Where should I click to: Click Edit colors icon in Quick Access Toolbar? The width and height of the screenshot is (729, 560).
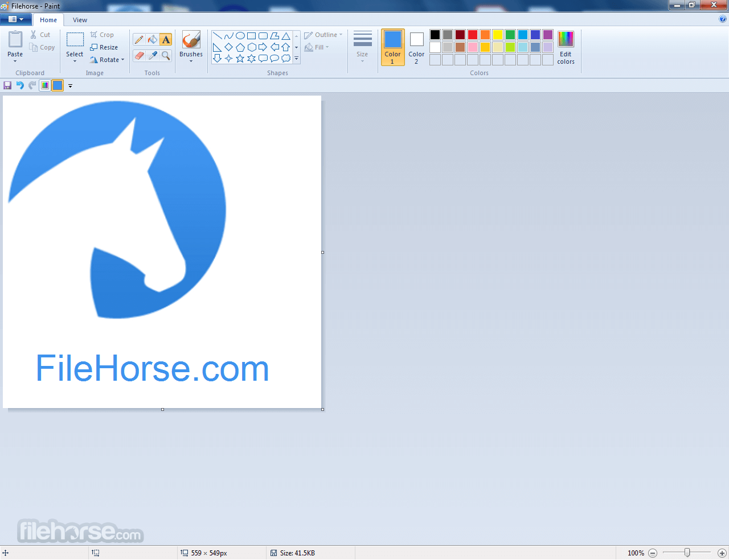pyautogui.click(x=45, y=85)
